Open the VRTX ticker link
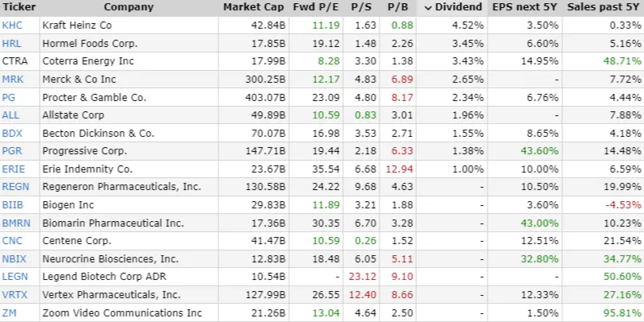 (x=15, y=294)
